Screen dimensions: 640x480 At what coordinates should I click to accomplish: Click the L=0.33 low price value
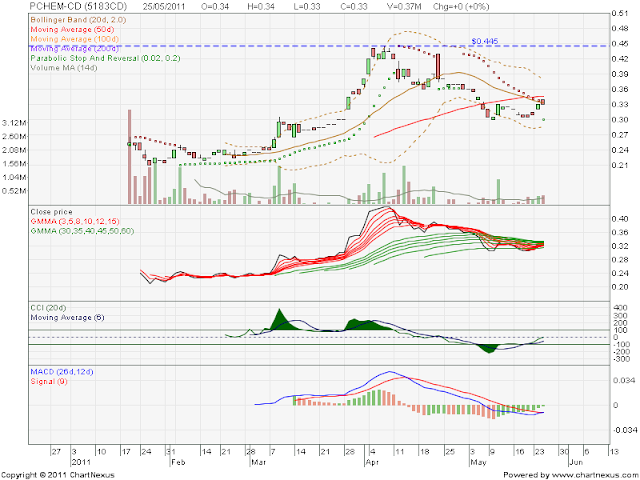307,7
